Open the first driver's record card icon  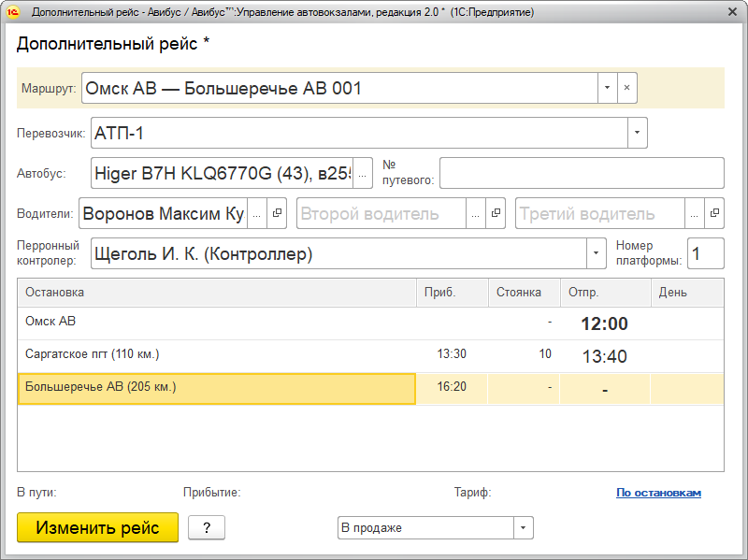point(278,213)
